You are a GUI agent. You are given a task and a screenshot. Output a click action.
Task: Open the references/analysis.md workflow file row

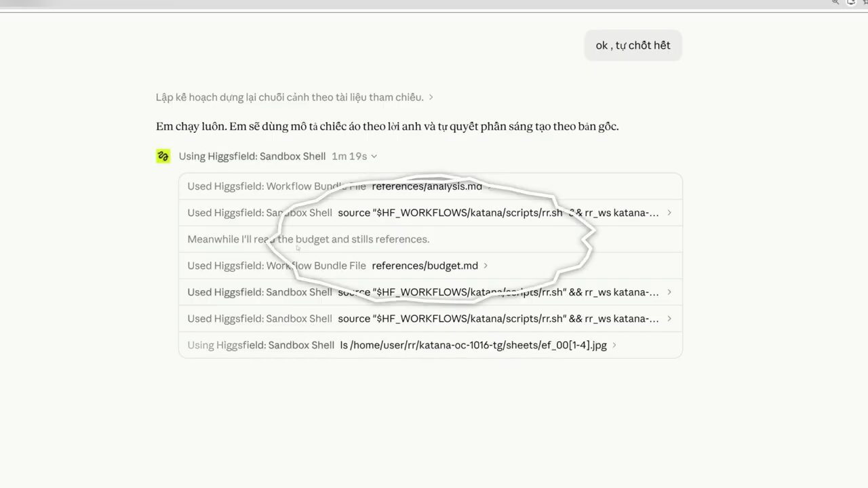431,186
